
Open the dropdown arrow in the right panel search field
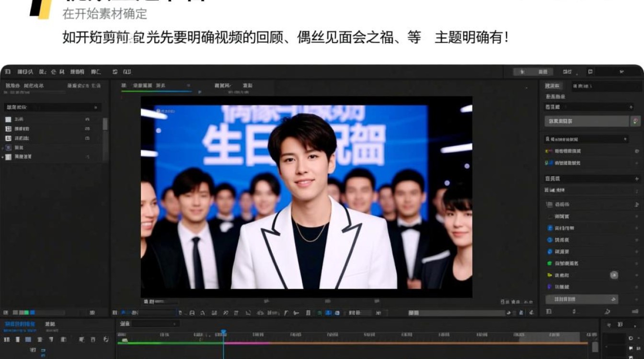coord(624,139)
